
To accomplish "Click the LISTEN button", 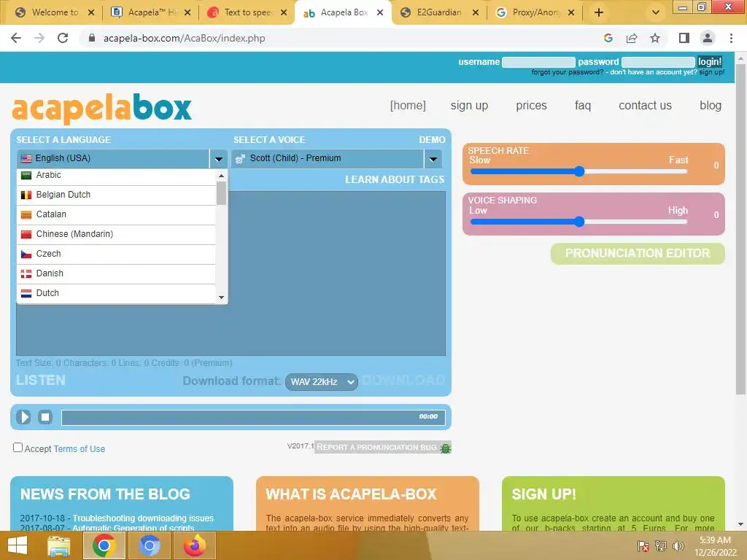I will coord(41,381).
